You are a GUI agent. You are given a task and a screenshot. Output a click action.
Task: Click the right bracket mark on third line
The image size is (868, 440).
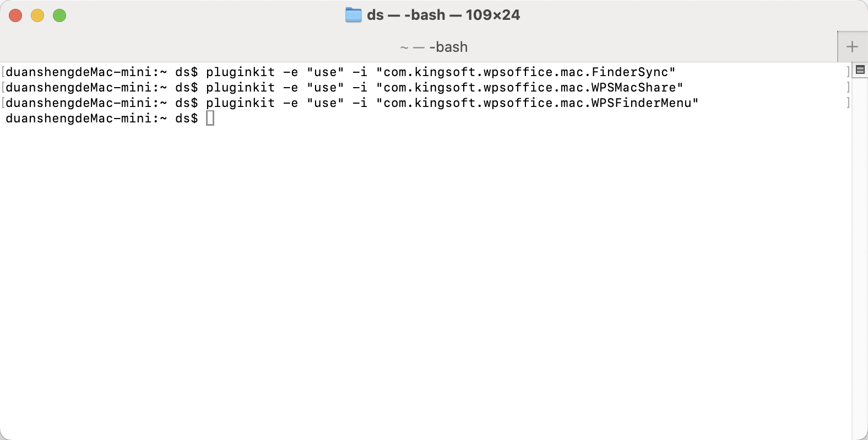[x=848, y=103]
